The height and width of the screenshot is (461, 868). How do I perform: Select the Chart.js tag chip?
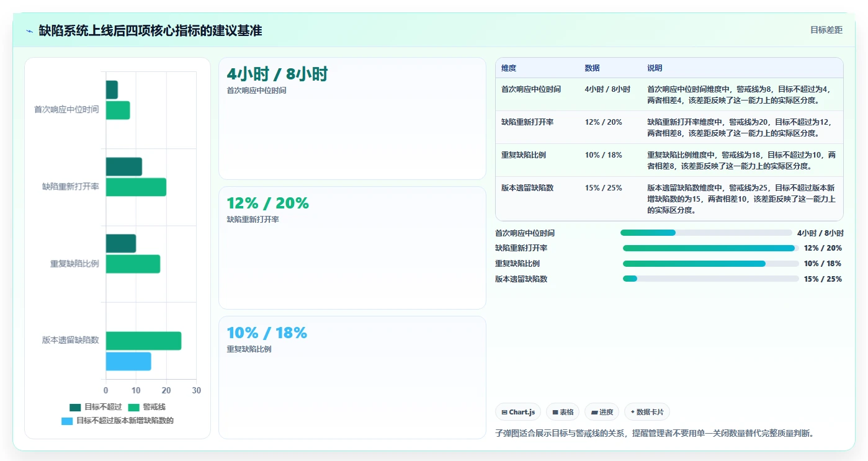518,412
